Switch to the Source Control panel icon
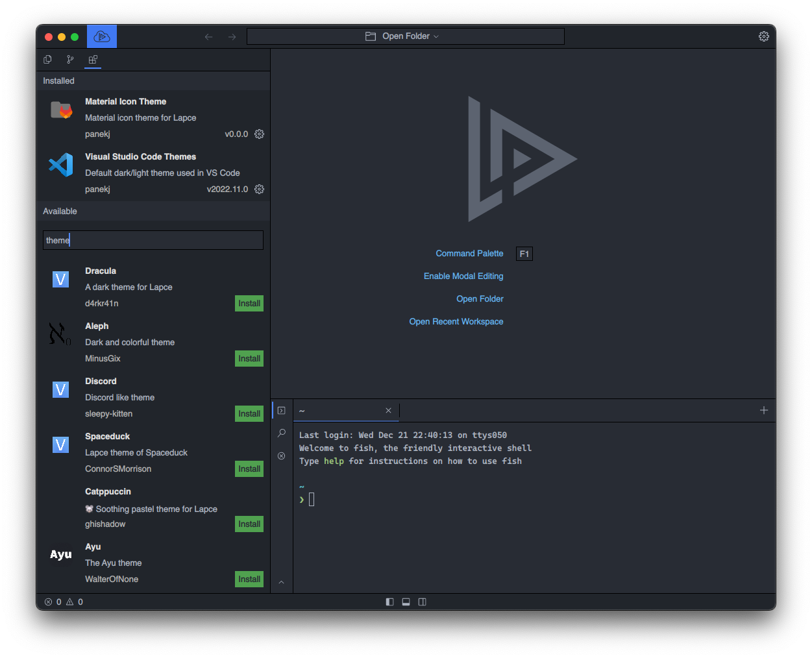 [70, 60]
